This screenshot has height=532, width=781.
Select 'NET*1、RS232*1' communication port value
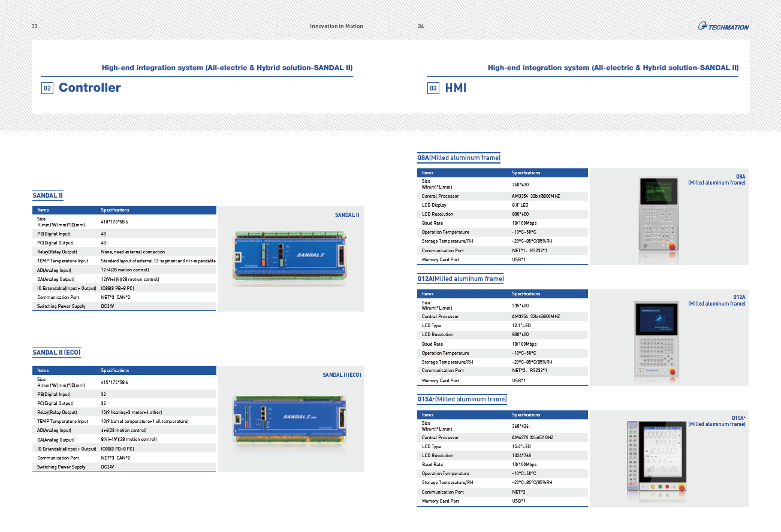point(529,250)
